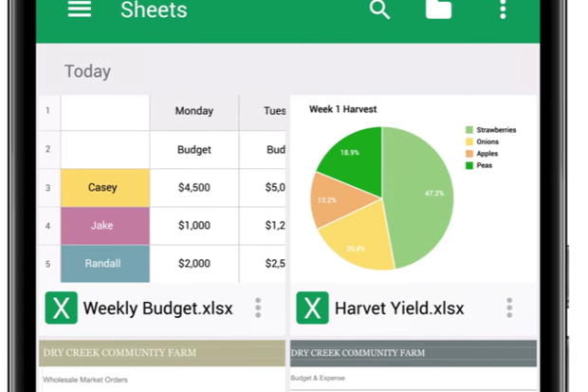The height and width of the screenshot is (392, 588).
Task: Click the Onions legend color swatch
Action: click(469, 142)
